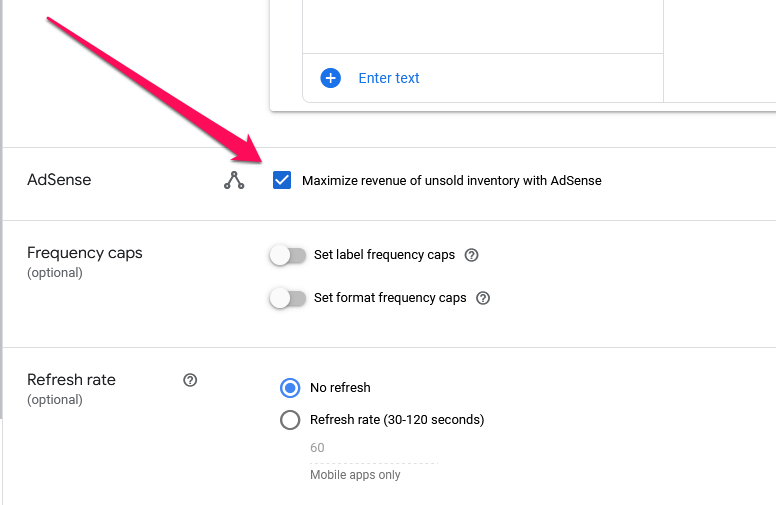
Task: Click the blue plus icon beside Enter text
Action: [x=331, y=78]
